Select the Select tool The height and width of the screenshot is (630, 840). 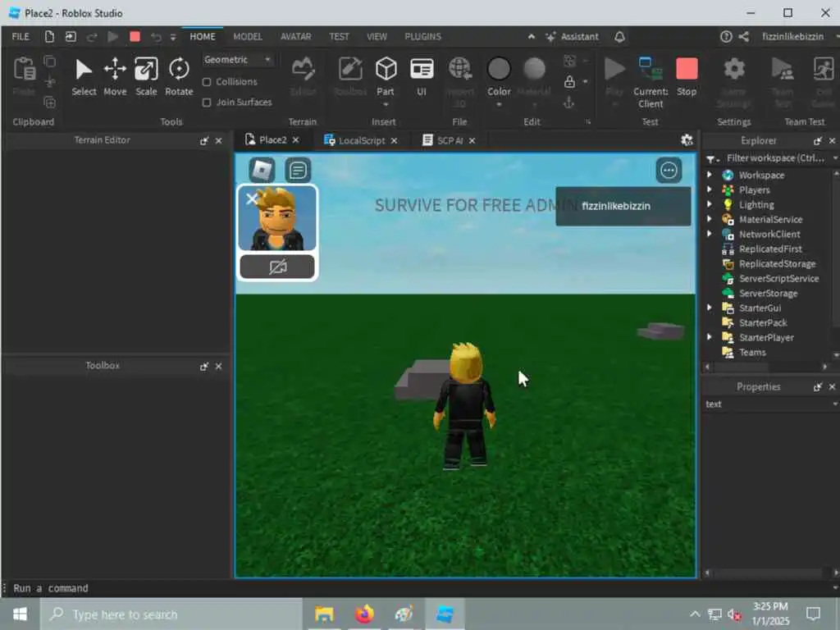[x=84, y=77]
